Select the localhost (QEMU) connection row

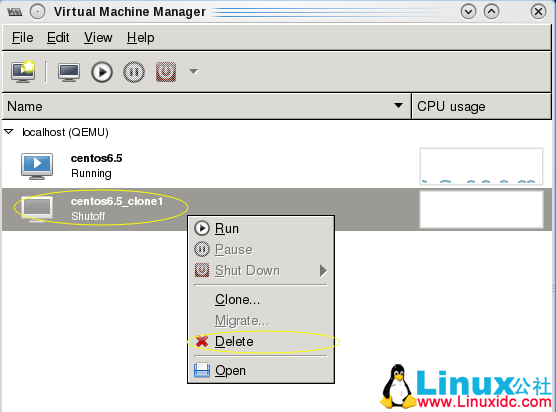click(277, 132)
